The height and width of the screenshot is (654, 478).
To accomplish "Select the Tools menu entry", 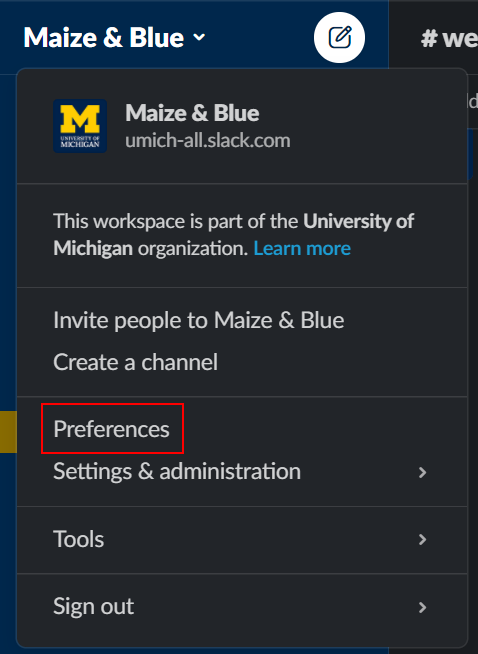I will (242, 539).
